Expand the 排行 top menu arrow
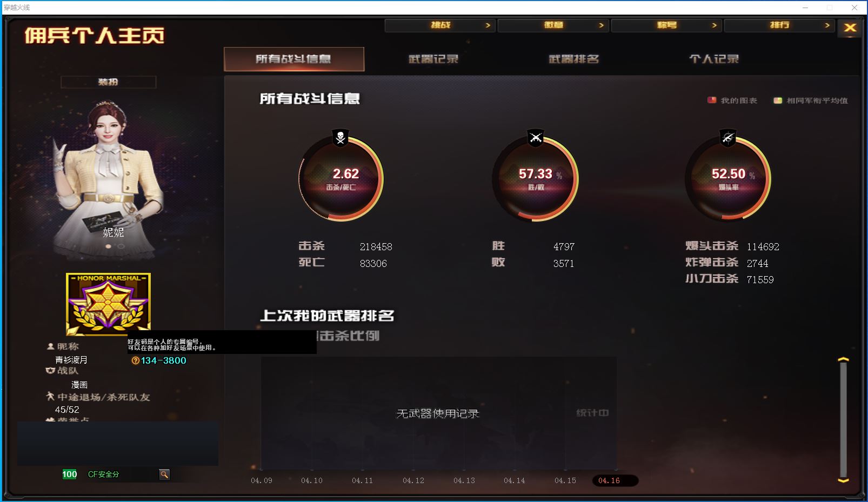868x502 pixels. click(827, 25)
